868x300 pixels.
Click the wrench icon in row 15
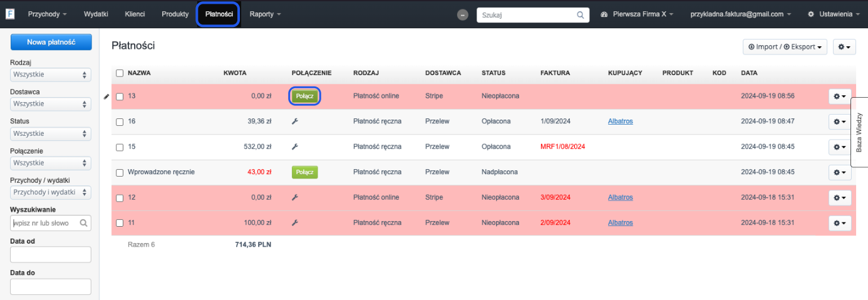tap(295, 147)
